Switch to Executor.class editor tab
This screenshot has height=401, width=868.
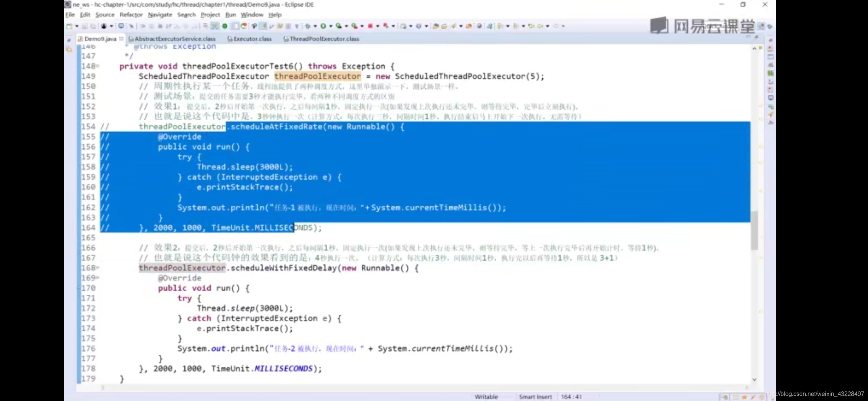[249, 39]
